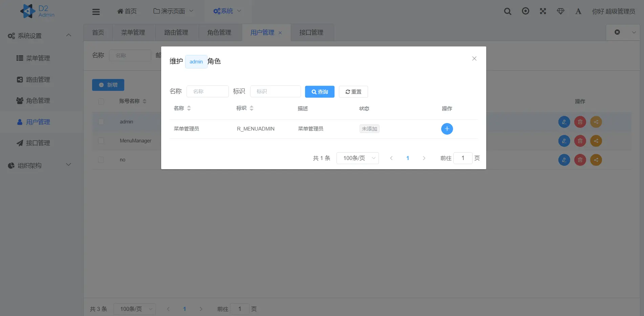The height and width of the screenshot is (316, 644).
Task: Select page 1 in dialog pagination
Action: (x=408, y=158)
